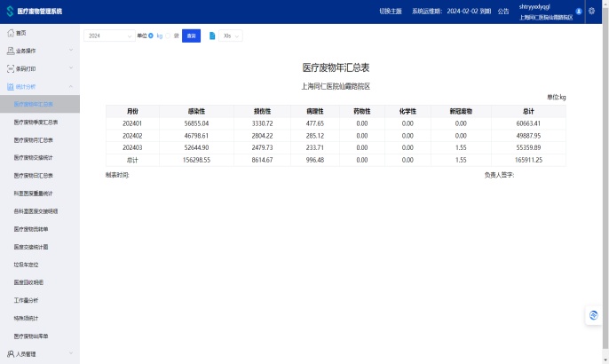Select the kg unit radio button

(x=151, y=36)
